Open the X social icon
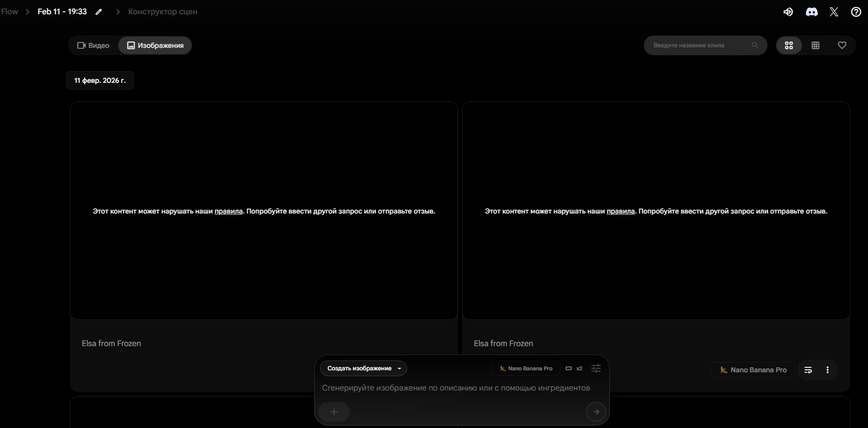The image size is (868, 428). [x=834, y=12]
